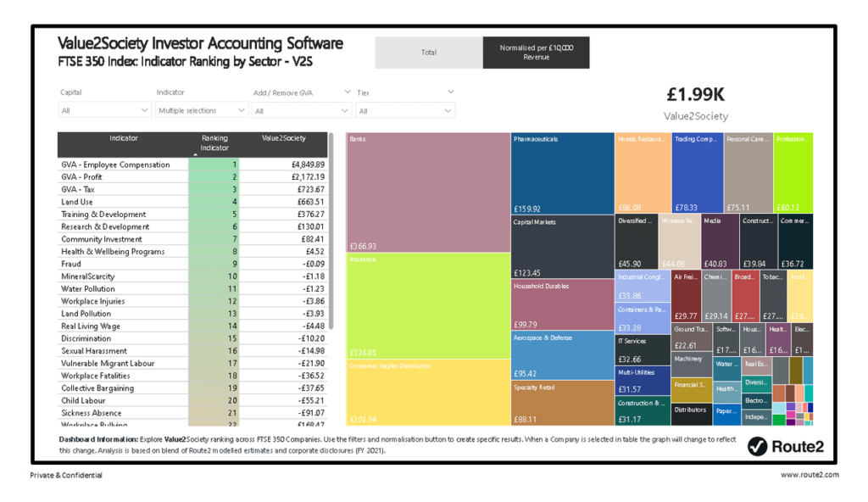This screenshot has width=868, height=502.
Task: Select the Hotels, Restaurants tile
Action: [x=643, y=173]
